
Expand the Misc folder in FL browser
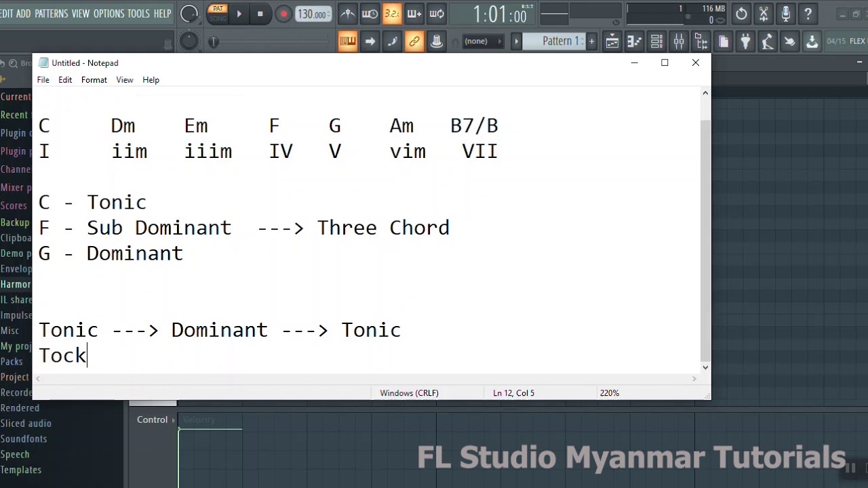pyautogui.click(x=9, y=331)
